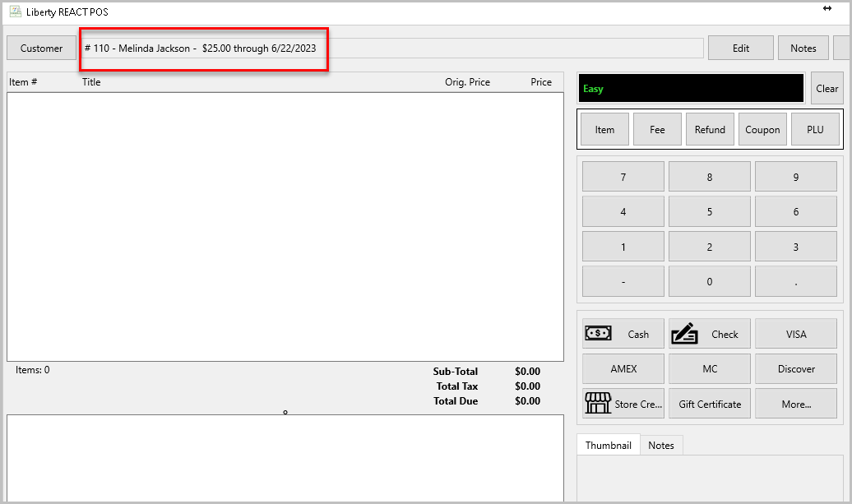Viewport: 852px width, 504px height.
Task: Apply a Coupon using the Coupon button
Action: (x=762, y=130)
